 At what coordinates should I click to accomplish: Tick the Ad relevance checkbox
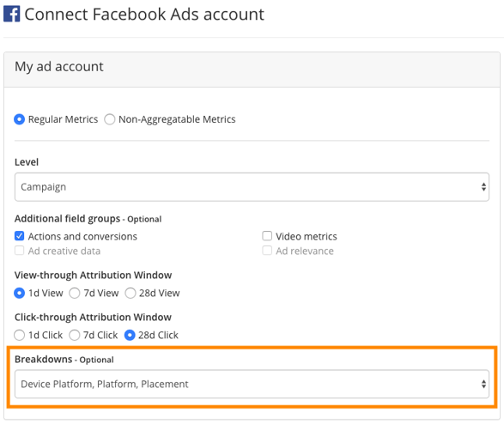pos(267,251)
